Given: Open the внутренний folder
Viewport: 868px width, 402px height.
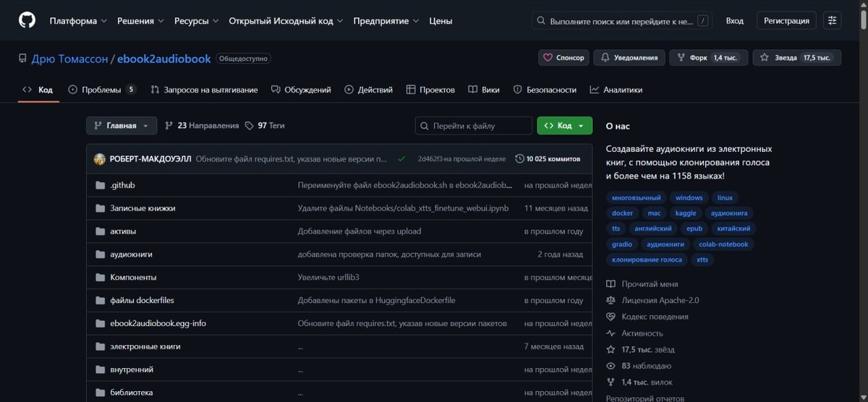Looking at the screenshot, I should (x=132, y=370).
